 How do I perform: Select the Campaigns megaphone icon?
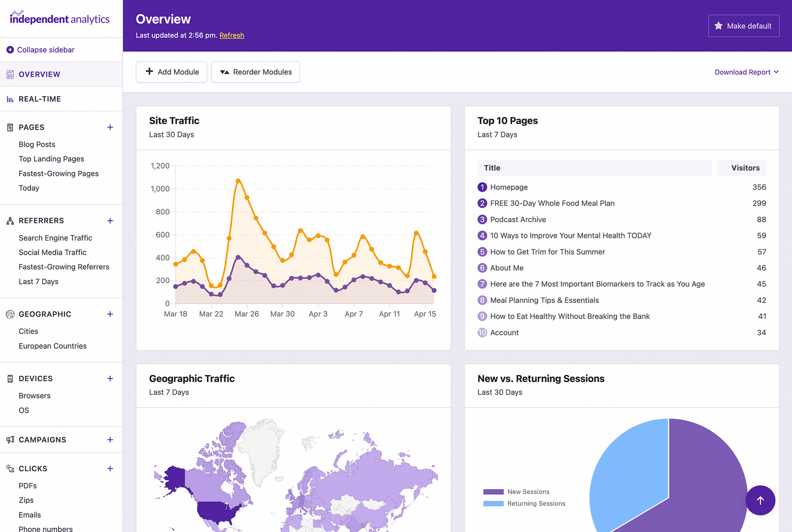10,439
